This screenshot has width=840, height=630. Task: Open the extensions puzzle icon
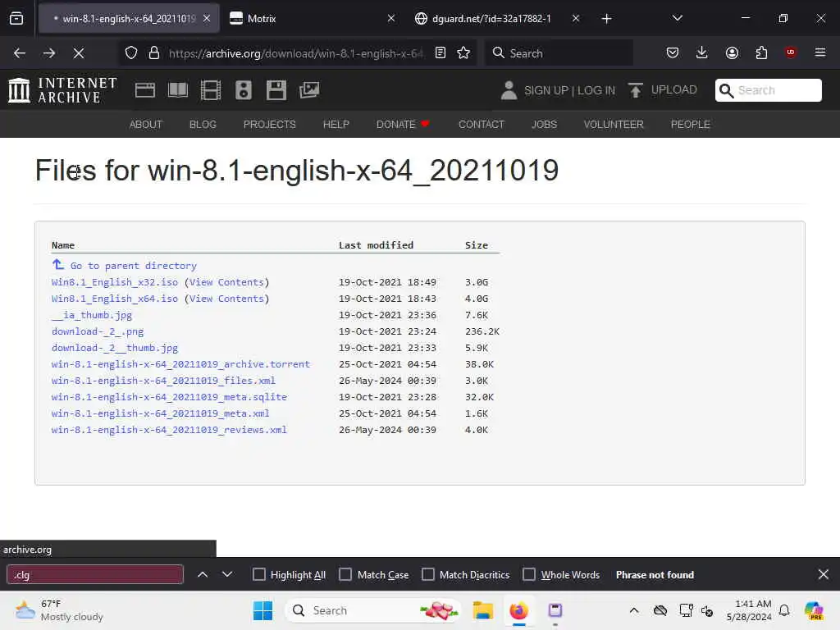point(761,52)
